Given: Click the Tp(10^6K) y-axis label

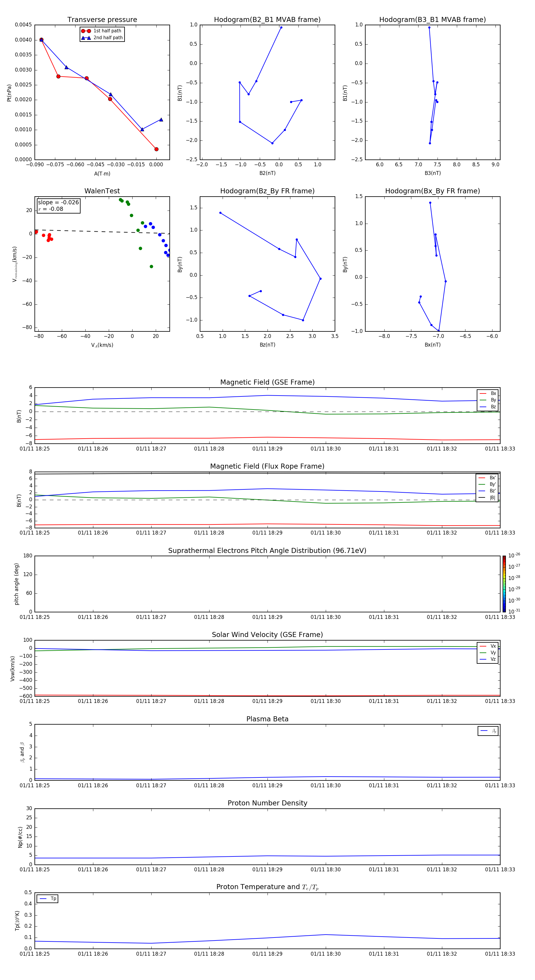Looking at the screenshot, I should pos(17,921).
